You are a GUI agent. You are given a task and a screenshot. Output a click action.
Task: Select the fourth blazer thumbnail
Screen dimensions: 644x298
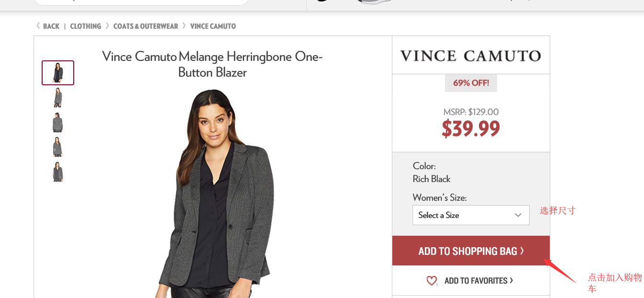coord(58,147)
